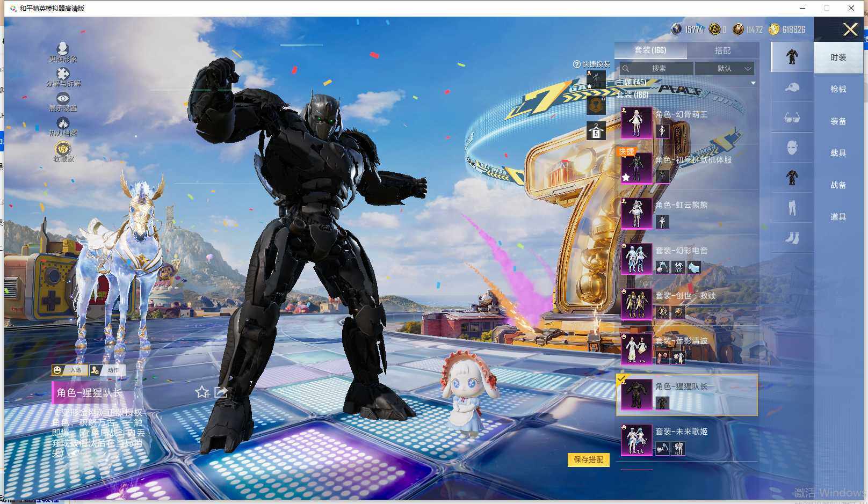Open the 枪械 firearms section

838,89
